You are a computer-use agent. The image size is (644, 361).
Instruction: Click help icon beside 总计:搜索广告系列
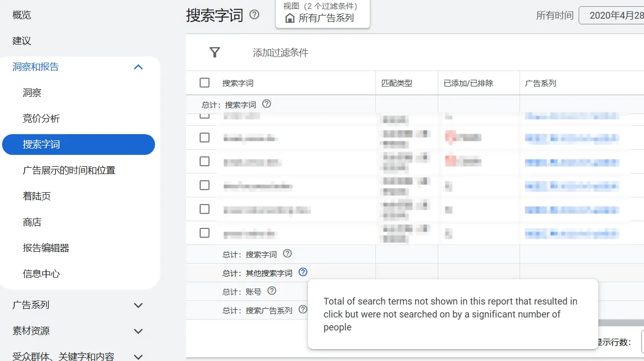(x=303, y=309)
